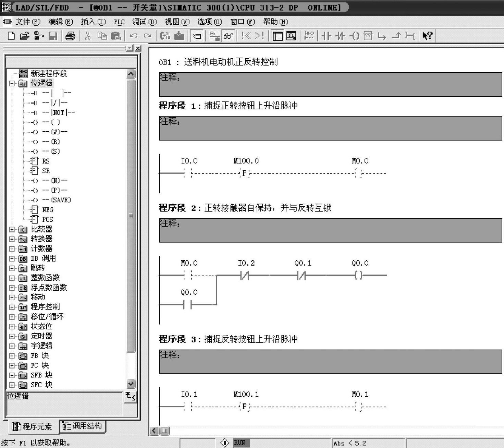
Task: Select the --(P)-- positive edge element
Action: [55, 190]
